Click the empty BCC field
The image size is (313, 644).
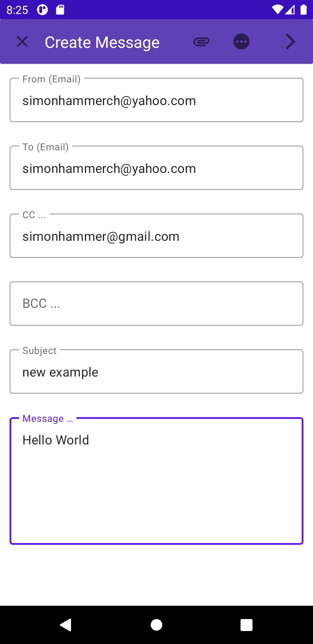(156, 304)
